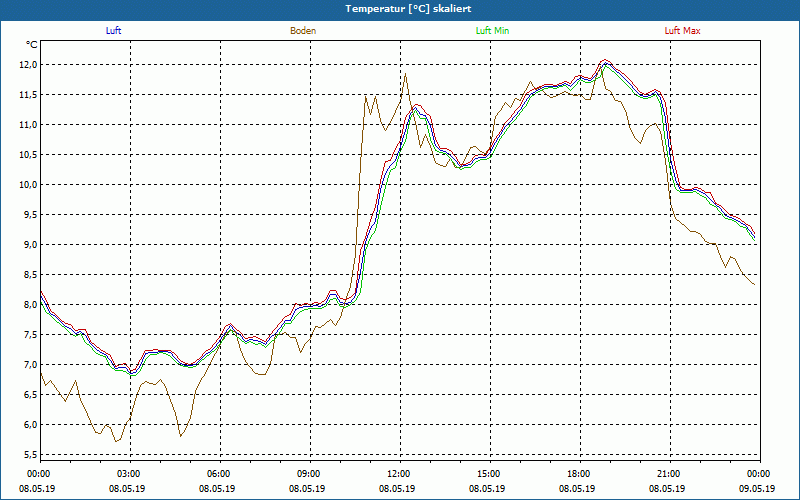
Task: Click the 09.05.19 date label
Action: click(757, 488)
